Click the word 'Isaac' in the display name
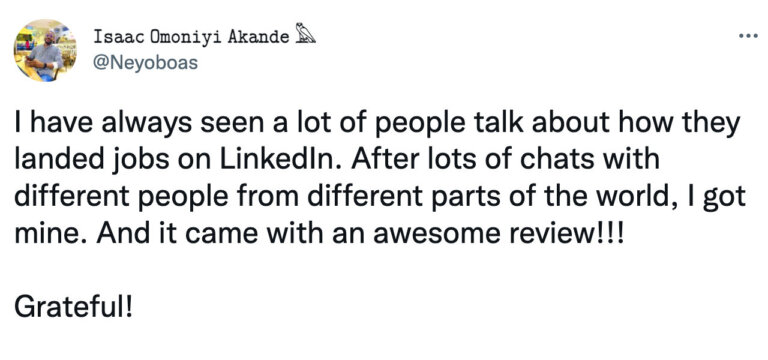The image size is (768, 360). point(112,37)
